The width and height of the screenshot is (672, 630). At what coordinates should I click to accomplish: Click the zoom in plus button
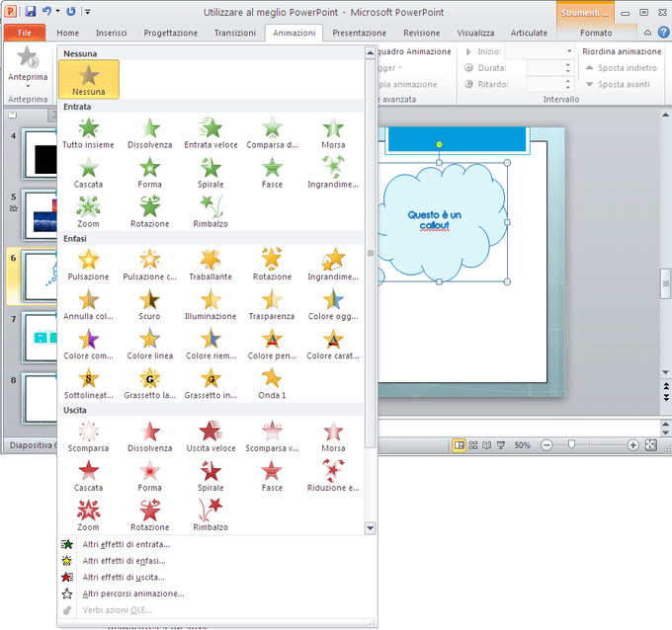point(633,445)
